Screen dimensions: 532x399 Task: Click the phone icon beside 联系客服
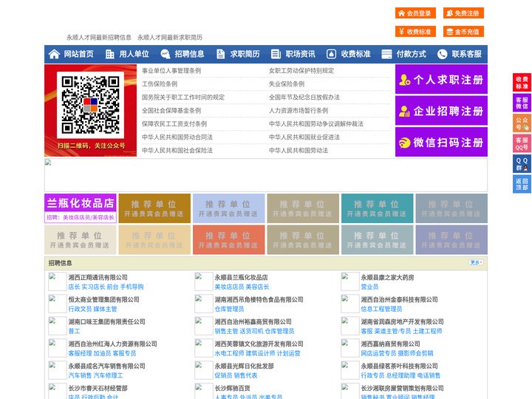(x=442, y=54)
